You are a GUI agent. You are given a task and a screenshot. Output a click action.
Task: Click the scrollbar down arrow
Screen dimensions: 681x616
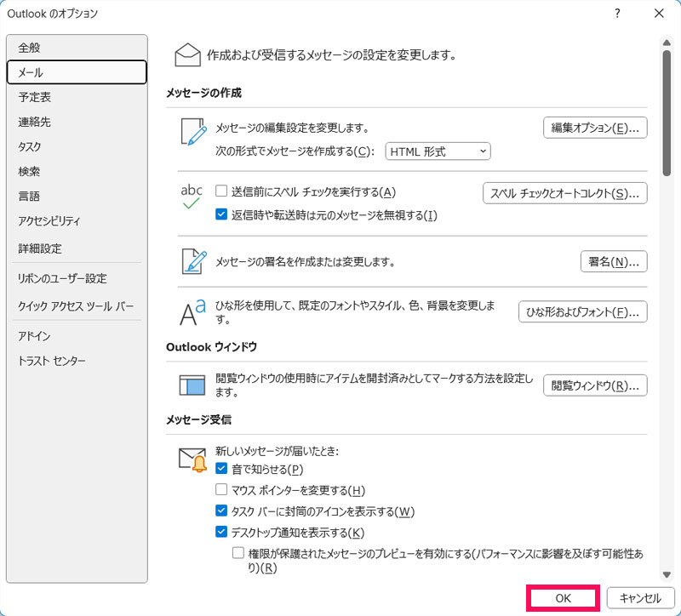point(667,575)
